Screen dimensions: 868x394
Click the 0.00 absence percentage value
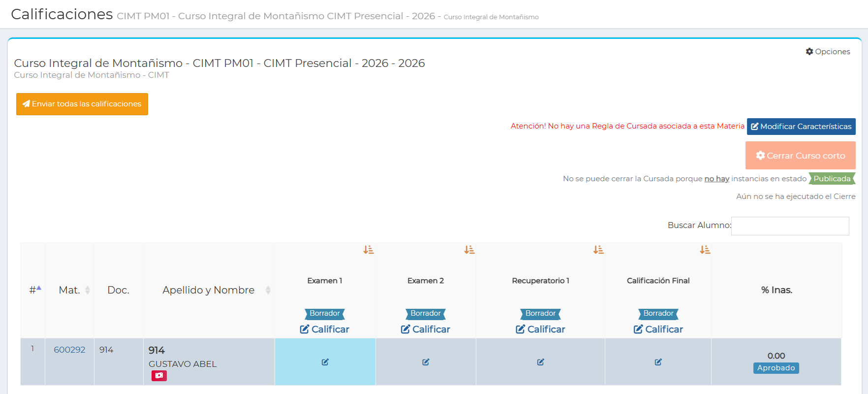click(776, 356)
